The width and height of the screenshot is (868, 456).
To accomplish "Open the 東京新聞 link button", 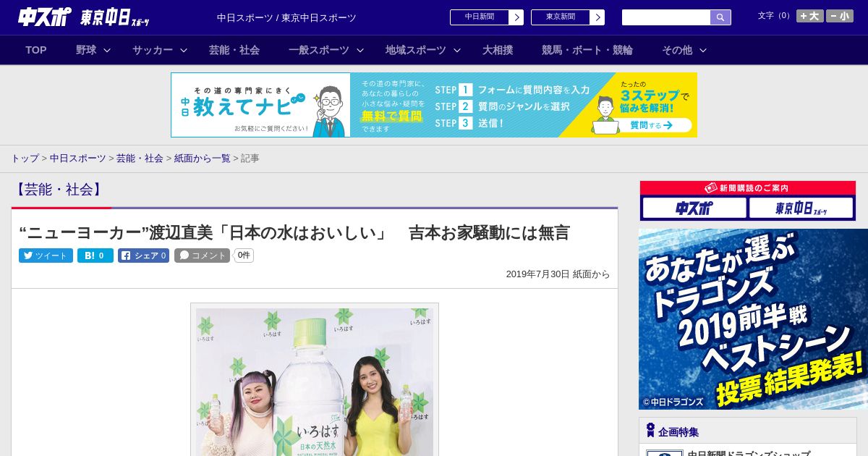I will pyautogui.click(x=568, y=17).
